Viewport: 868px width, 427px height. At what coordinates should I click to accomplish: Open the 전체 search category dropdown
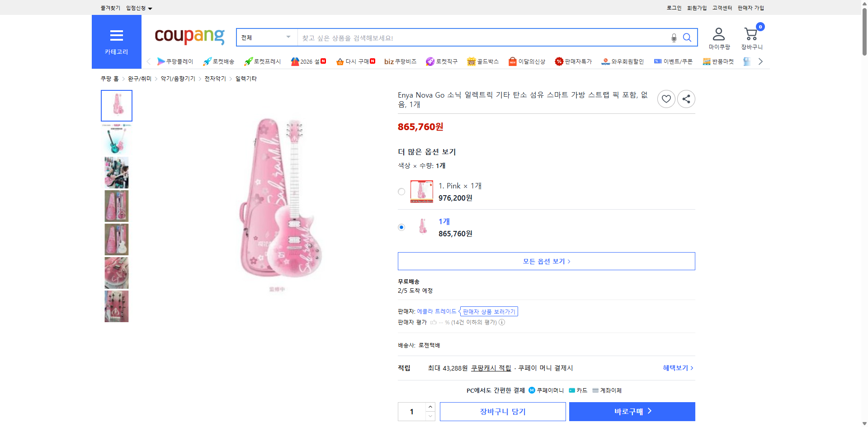(x=266, y=38)
